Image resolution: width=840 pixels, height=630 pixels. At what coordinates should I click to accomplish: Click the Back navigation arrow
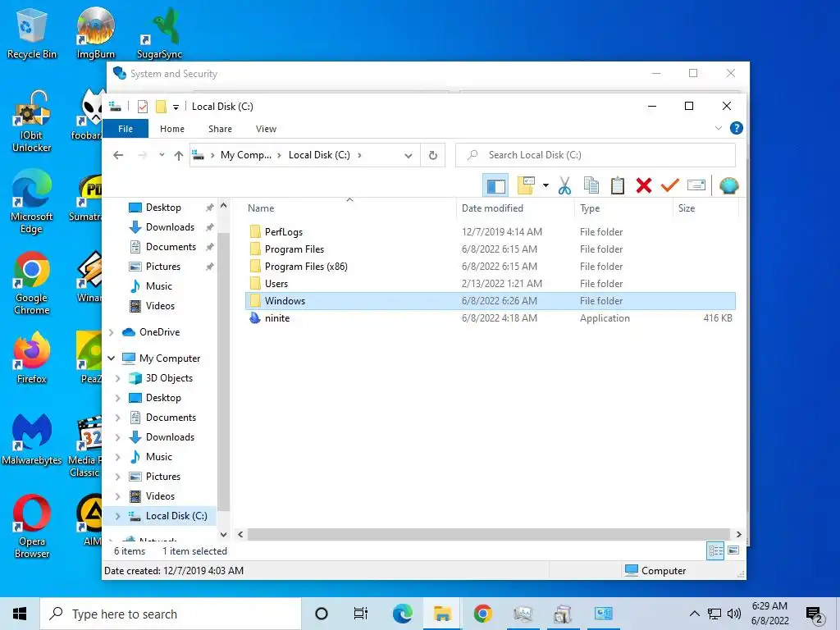click(x=118, y=155)
